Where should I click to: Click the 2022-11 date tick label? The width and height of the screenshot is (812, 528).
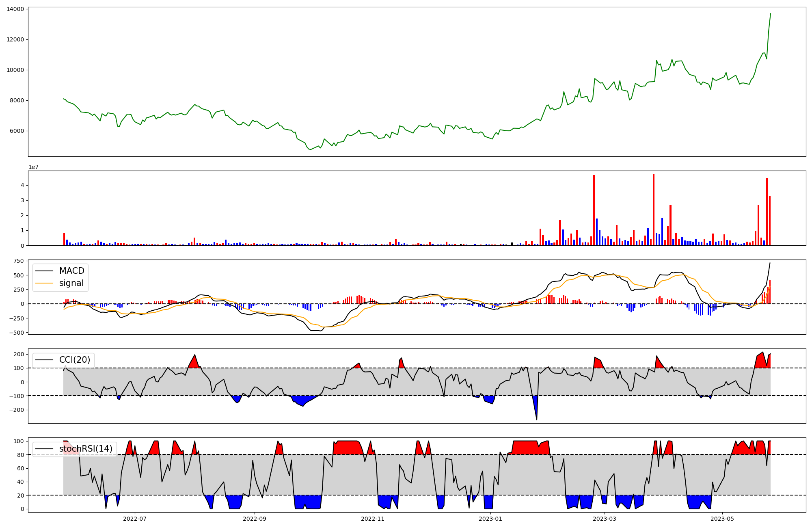pos(373,519)
